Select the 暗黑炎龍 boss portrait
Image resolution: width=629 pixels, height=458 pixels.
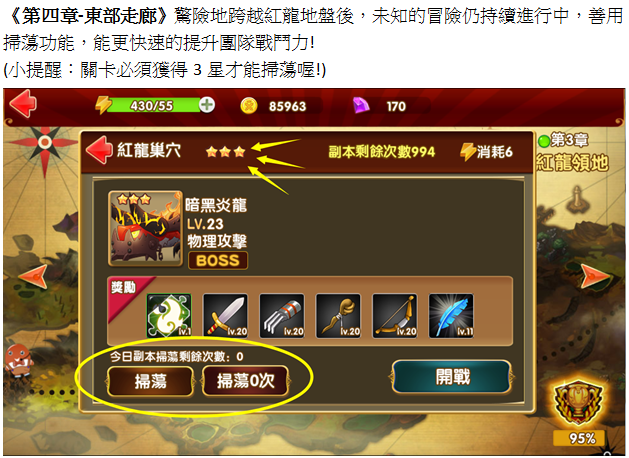point(145,228)
